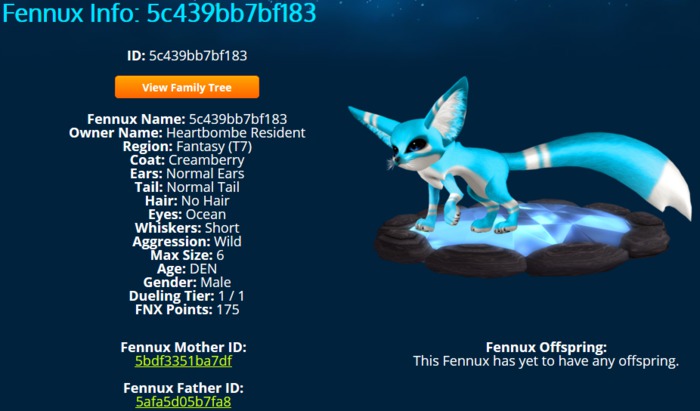Screen dimensions: 700x411
Task: Click the Eyes Ocean attribute line
Action: coord(187,214)
